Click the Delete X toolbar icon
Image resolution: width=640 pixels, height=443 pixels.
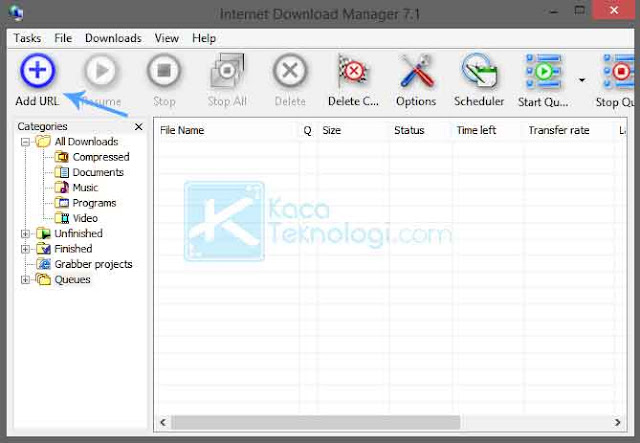[x=290, y=71]
